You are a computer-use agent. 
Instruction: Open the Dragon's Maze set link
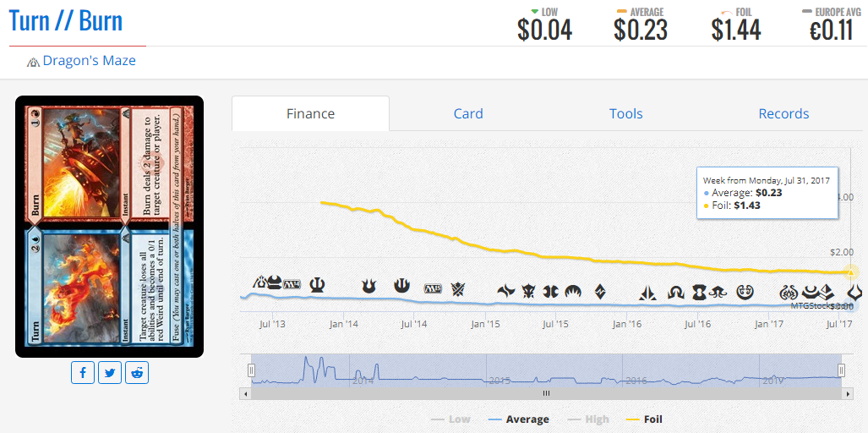pyautogui.click(x=89, y=60)
